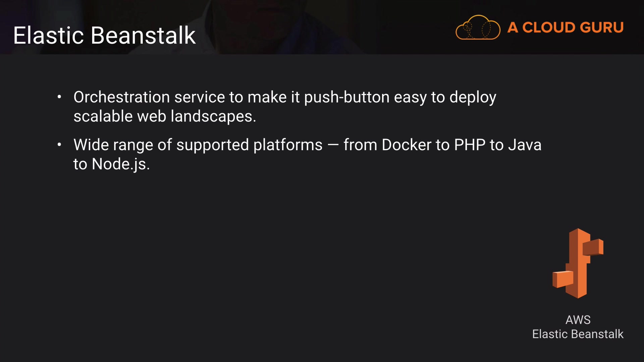Click 'scalable web landscapes.' text line
Screen dimensions: 644x362
pyautogui.click(x=164, y=116)
